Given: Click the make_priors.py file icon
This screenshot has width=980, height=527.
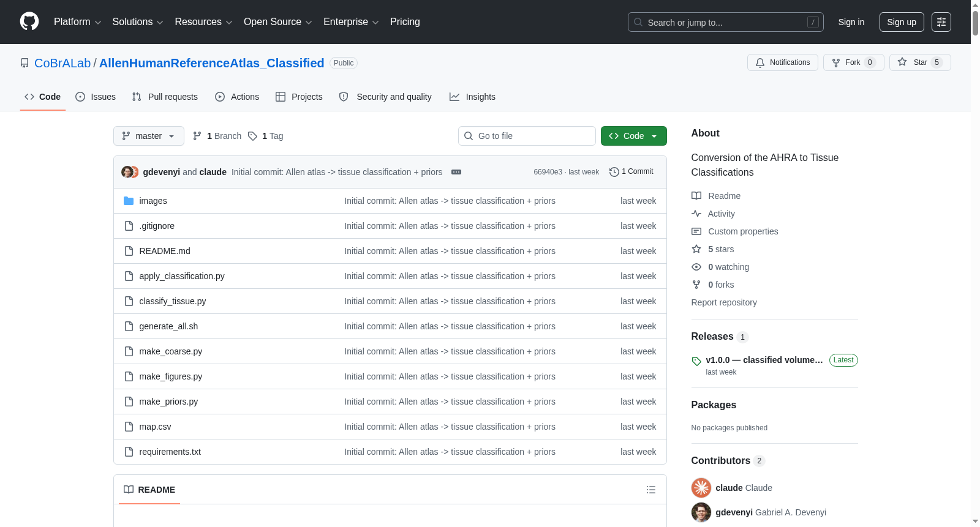Looking at the screenshot, I should click(129, 402).
